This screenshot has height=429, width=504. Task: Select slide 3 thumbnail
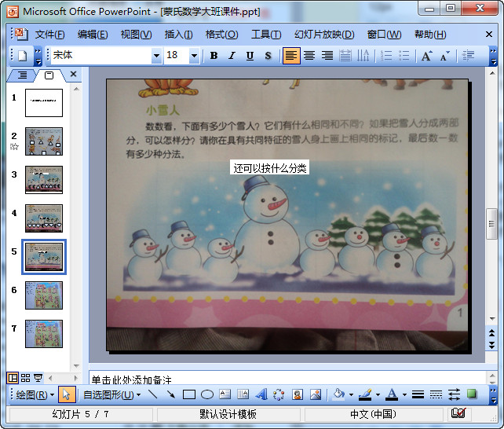click(44, 180)
